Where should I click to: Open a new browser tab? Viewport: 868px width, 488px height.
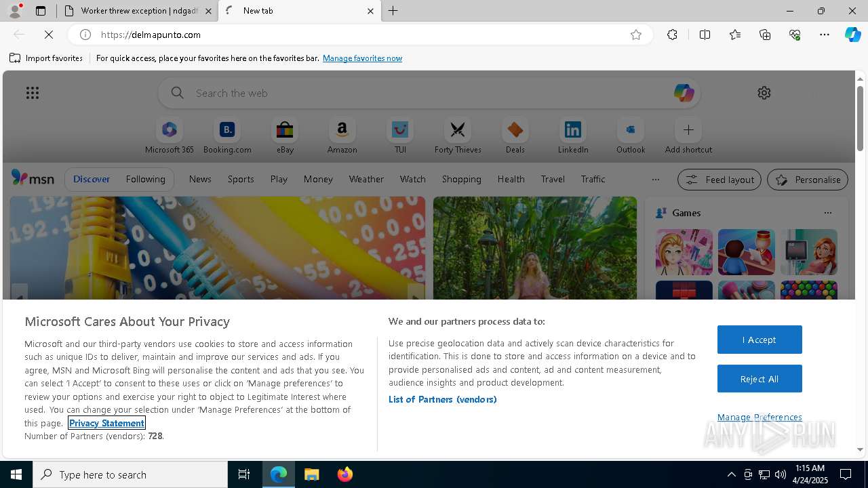pyautogui.click(x=393, y=11)
